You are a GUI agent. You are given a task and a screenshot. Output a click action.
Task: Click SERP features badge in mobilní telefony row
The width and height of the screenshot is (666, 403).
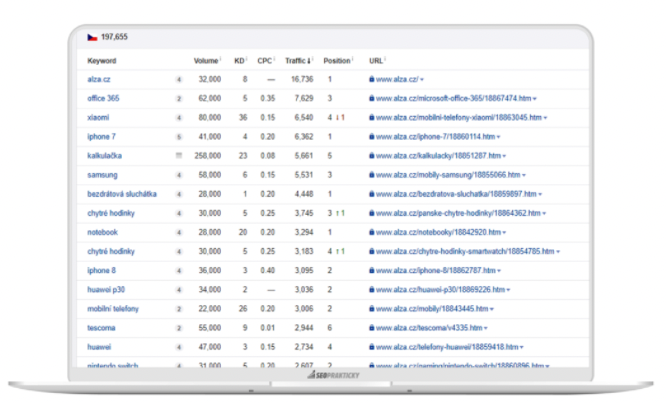179,309
